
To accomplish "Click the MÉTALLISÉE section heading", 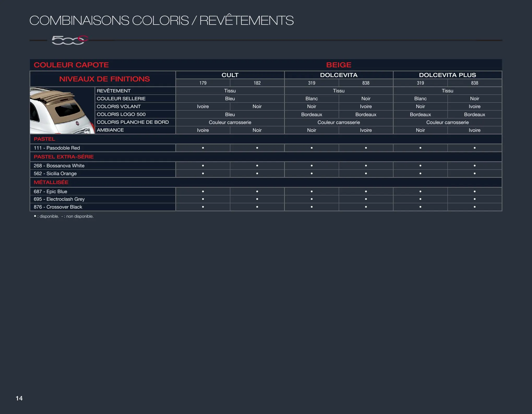I will coord(51,182).
